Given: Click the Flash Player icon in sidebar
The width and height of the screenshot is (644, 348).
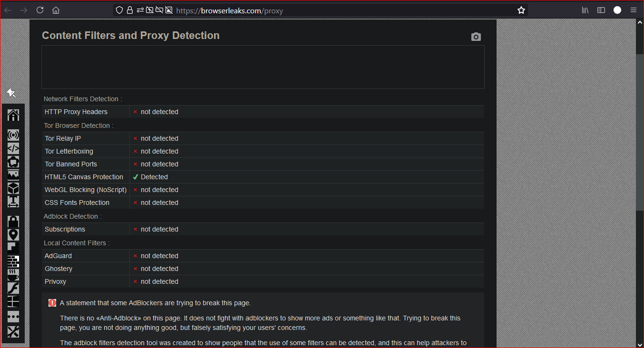Looking at the screenshot, I should point(13,288).
